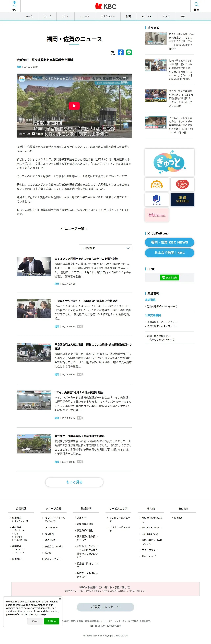Click the 福岡・佐賀 KBC NEWS button
The width and height of the screenshot is (211, 644).
coord(169,242)
